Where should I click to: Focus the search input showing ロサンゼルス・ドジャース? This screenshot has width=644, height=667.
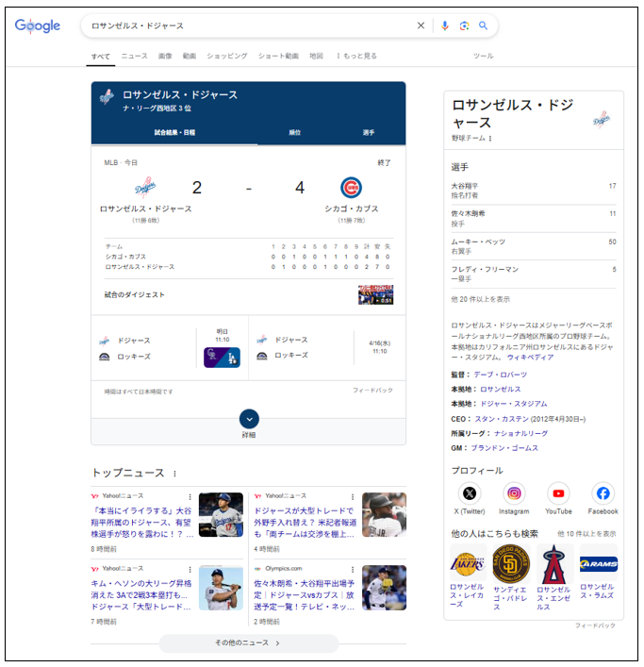[x=251, y=25]
